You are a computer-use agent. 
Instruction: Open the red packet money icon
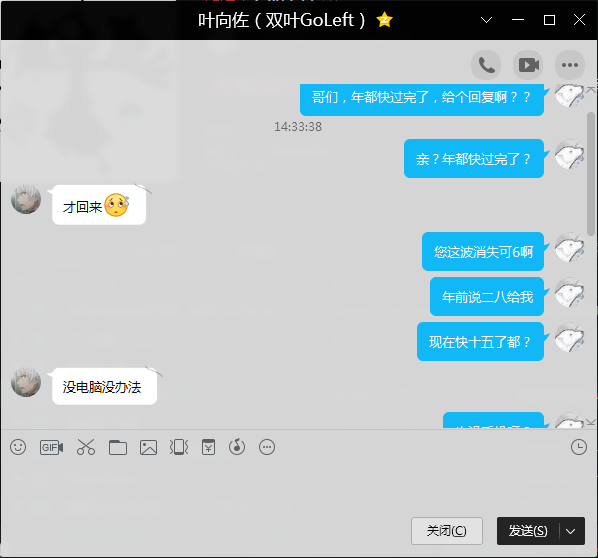tap(208, 447)
